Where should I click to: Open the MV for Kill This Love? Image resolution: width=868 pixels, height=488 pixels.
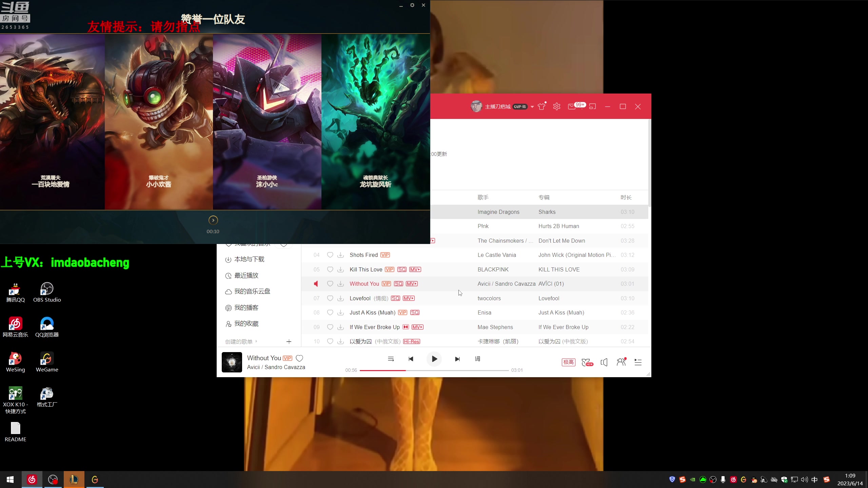[415, 269]
